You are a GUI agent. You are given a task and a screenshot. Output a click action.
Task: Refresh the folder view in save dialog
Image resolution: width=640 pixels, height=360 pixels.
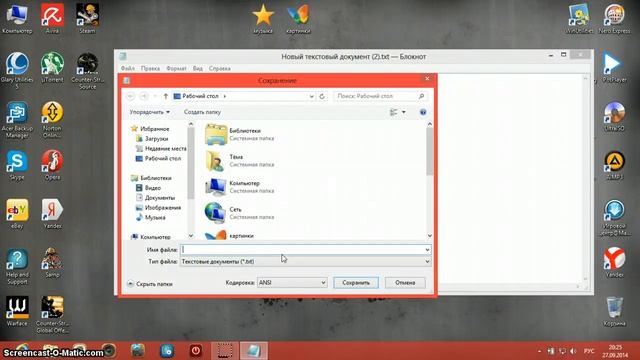[322, 96]
